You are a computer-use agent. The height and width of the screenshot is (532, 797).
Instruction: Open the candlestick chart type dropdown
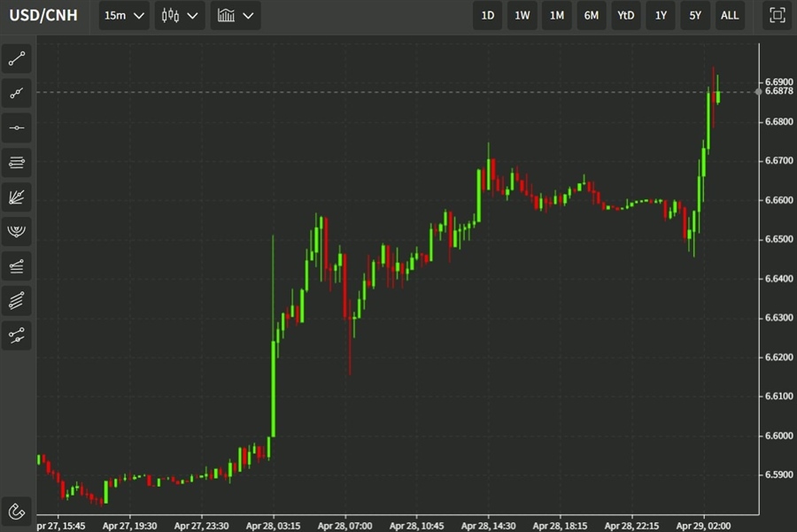180,15
